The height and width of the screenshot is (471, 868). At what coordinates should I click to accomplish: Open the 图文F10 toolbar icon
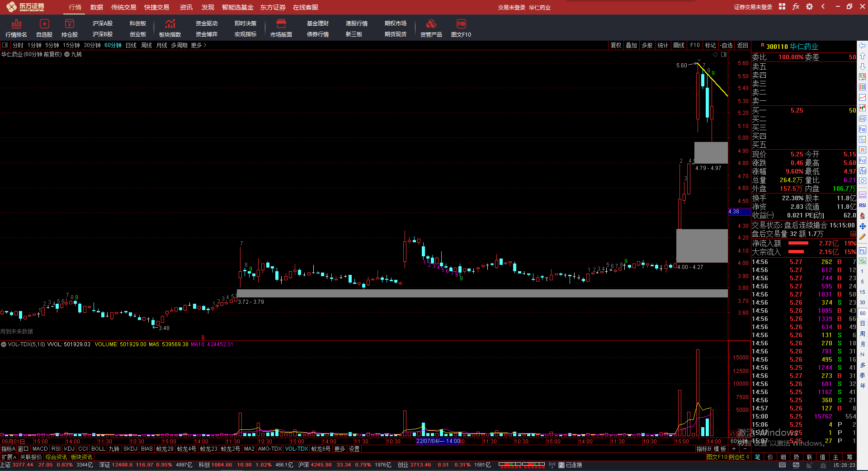(461, 28)
